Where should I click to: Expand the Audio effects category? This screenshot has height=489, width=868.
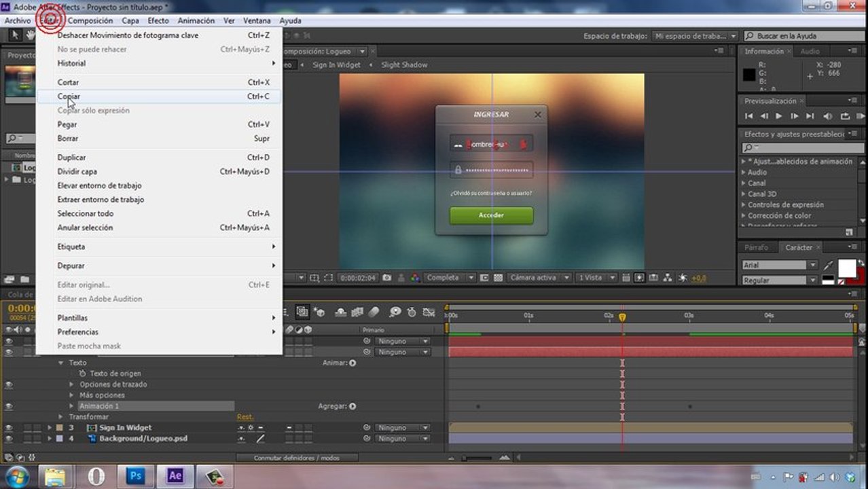(744, 173)
